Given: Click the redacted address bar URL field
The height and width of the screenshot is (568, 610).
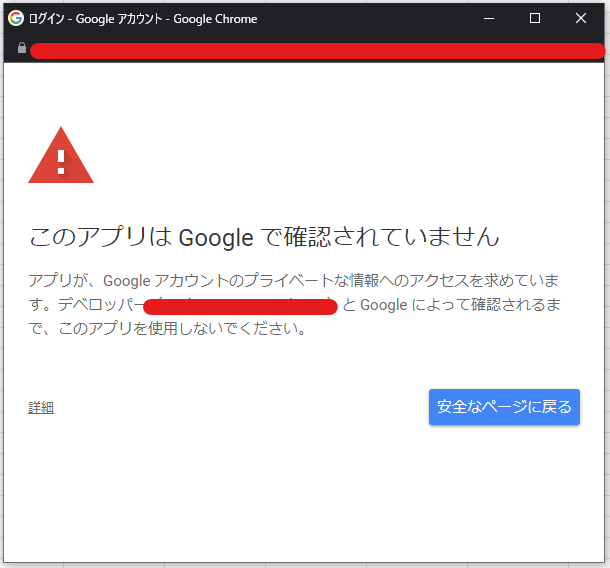Looking at the screenshot, I should pos(317,51).
